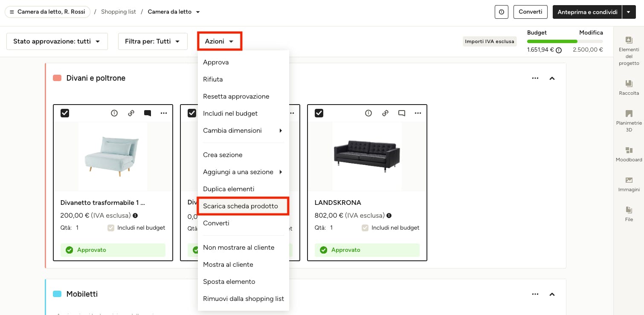Image resolution: width=644 pixels, height=315 pixels.
Task: Select Duplica elementi menu entry
Action: click(244, 189)
